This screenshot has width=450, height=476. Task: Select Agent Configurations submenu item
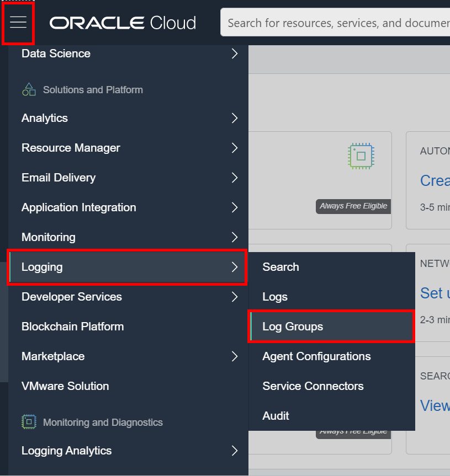(316, 356)
